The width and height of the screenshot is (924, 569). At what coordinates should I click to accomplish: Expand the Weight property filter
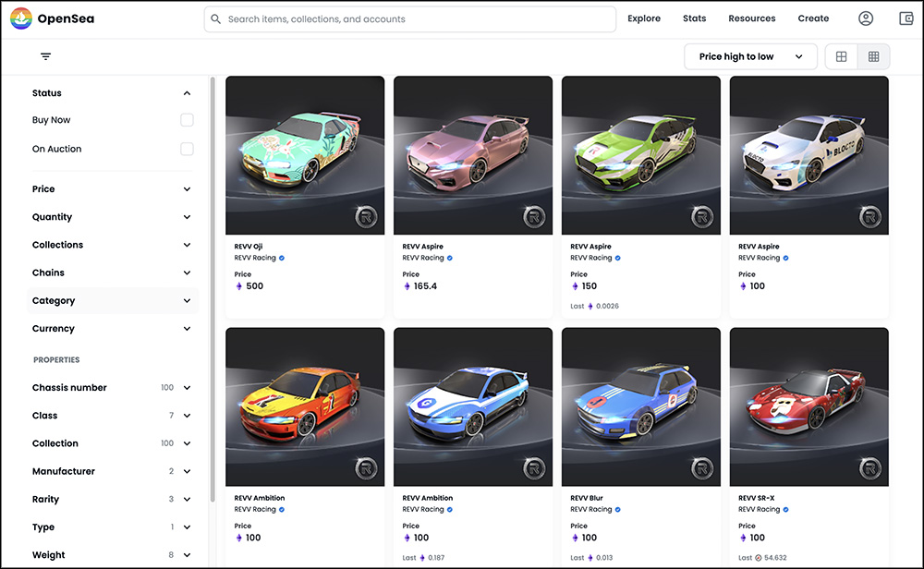pos(112,555)
